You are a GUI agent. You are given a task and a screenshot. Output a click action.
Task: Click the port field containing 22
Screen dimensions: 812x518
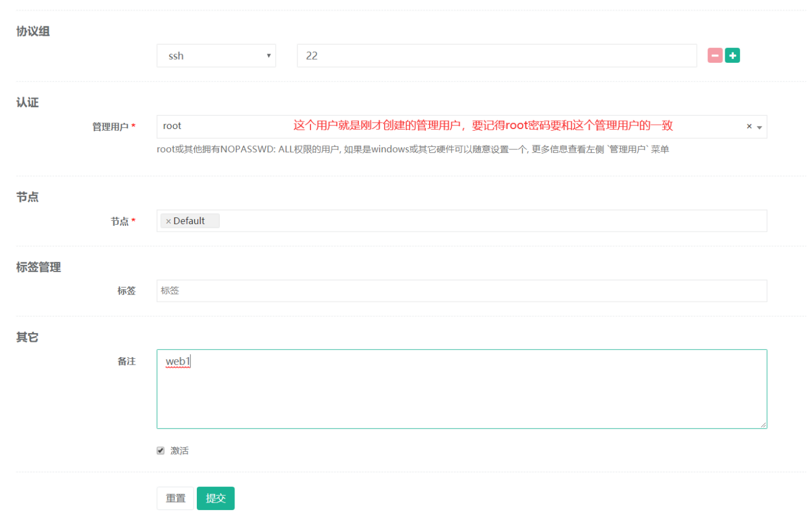coord(496,56)
